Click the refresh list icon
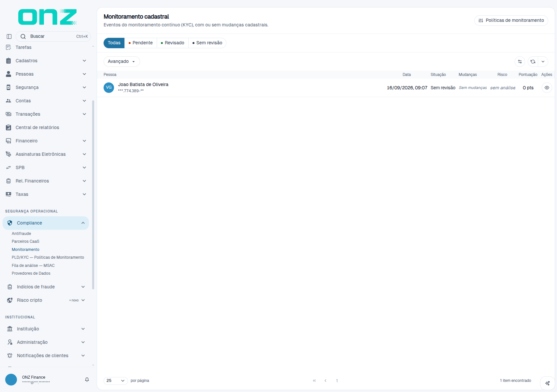The width and height of the screenshot is (557, 392). click(x=533, y=62)
